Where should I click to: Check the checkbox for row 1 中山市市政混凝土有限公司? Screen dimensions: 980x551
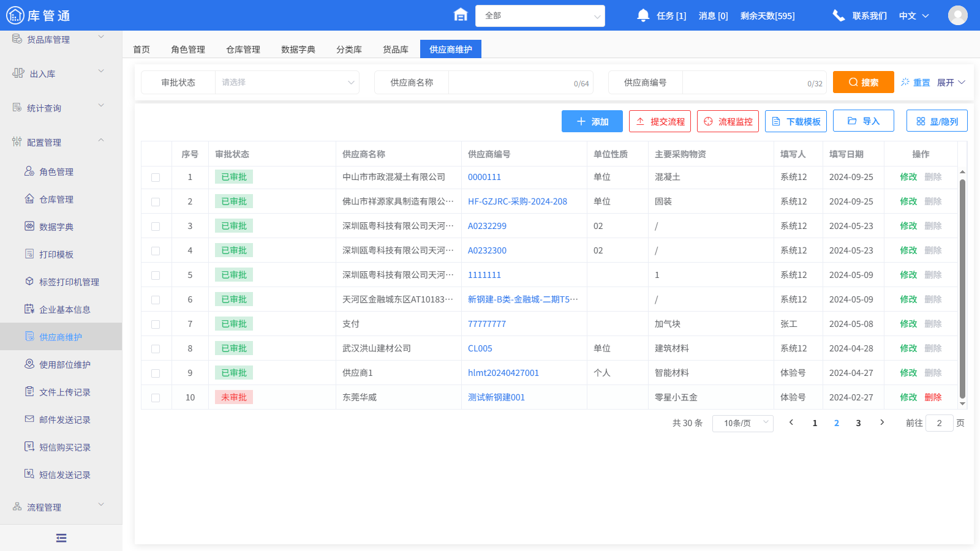(x=156, y=178)
